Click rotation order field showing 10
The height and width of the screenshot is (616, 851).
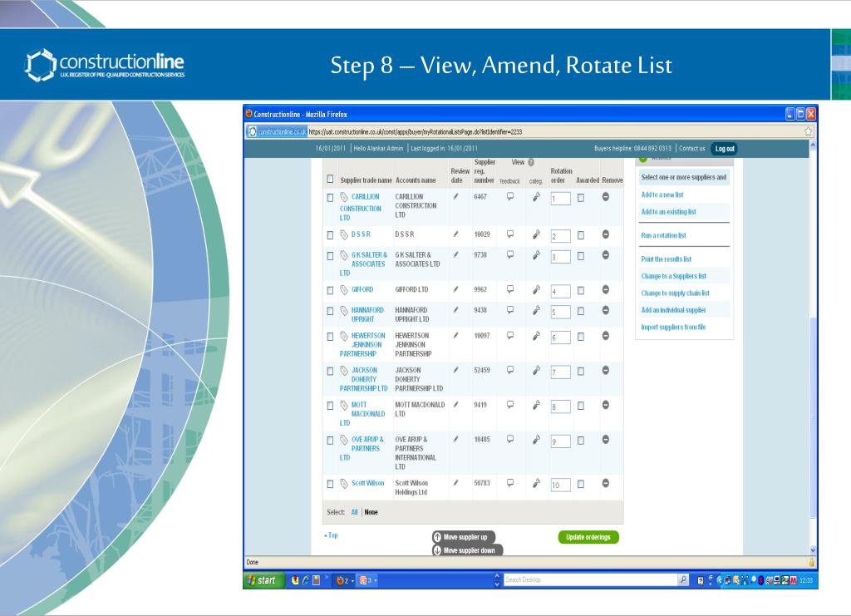coord(561,485)
